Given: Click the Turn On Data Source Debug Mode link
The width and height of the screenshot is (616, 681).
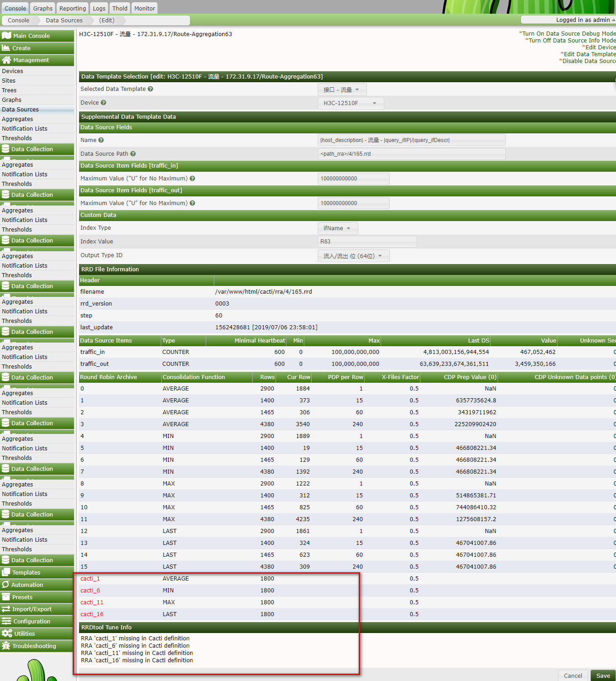Looking at the screenshot, I should [x=569, y=33].
